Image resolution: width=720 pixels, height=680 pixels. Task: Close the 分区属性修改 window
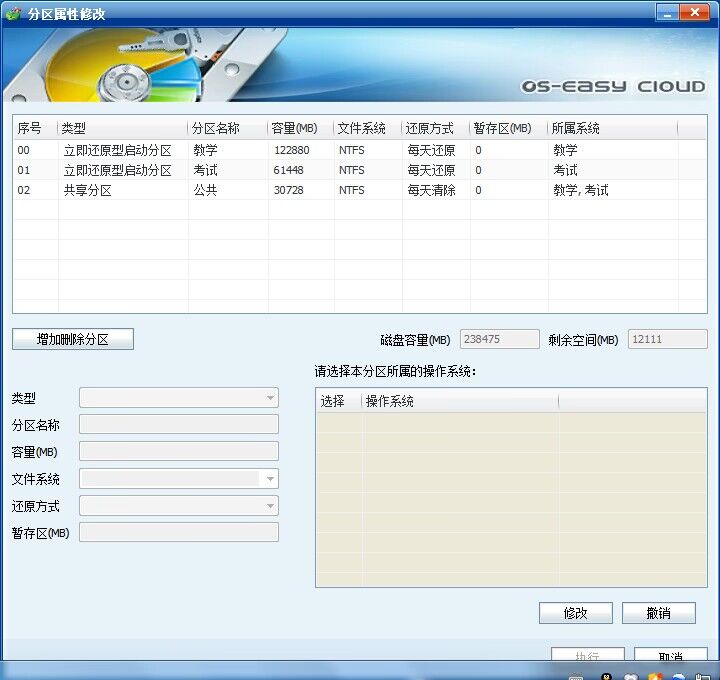[x=694, y=12]
